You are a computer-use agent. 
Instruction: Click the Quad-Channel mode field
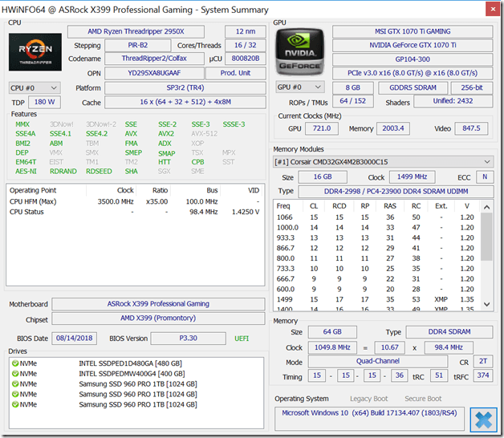pyautogui.click(x=378, y=362)
